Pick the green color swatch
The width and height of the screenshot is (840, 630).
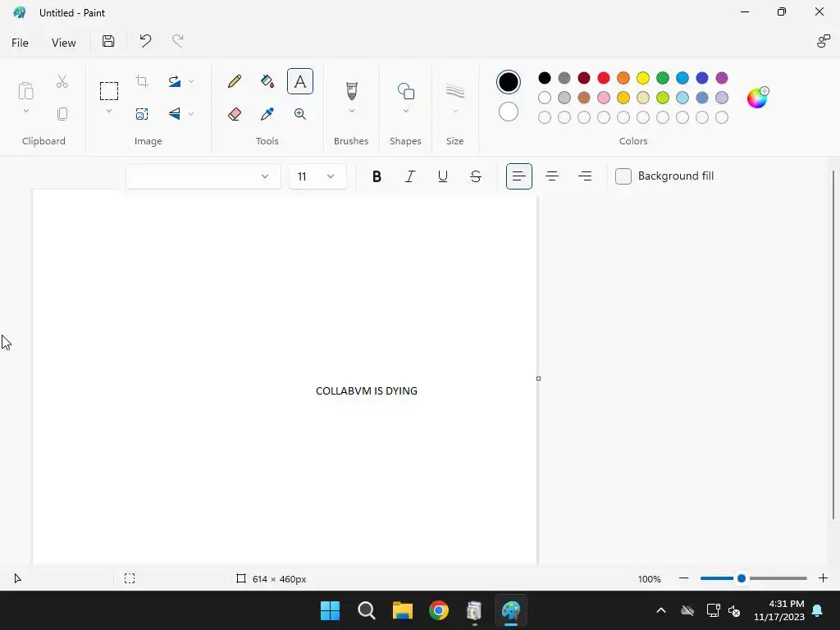click(x=663, y=78)
